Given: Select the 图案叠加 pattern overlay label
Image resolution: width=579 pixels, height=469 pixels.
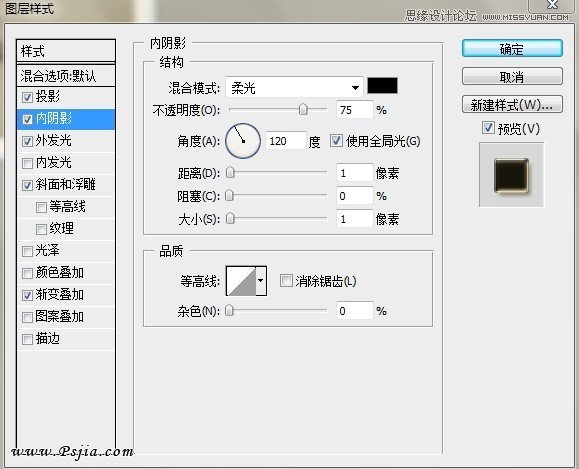Looking at the screenshot, I should tap(60, 316).
